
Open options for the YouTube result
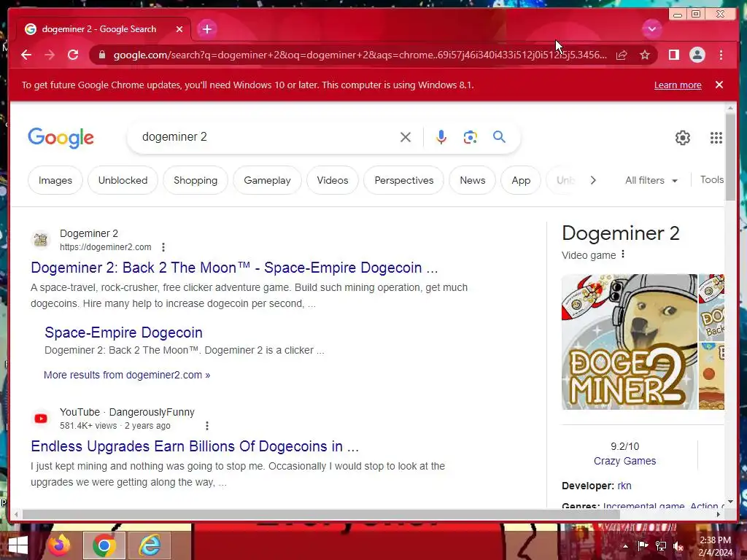(206, 426)
